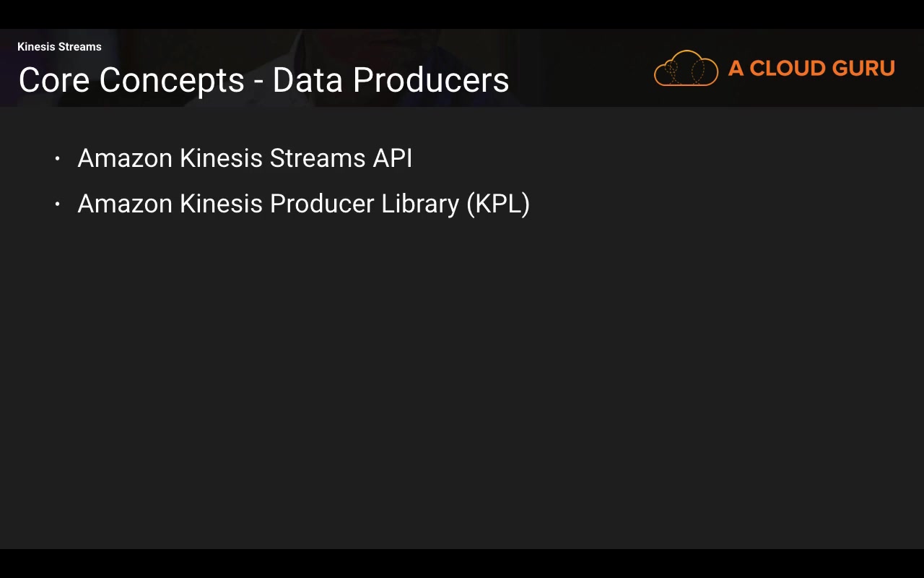Screen dimensions: 924x578
Task: Click the A CLOUD GURU brand text
Action: tap(811, 69)
